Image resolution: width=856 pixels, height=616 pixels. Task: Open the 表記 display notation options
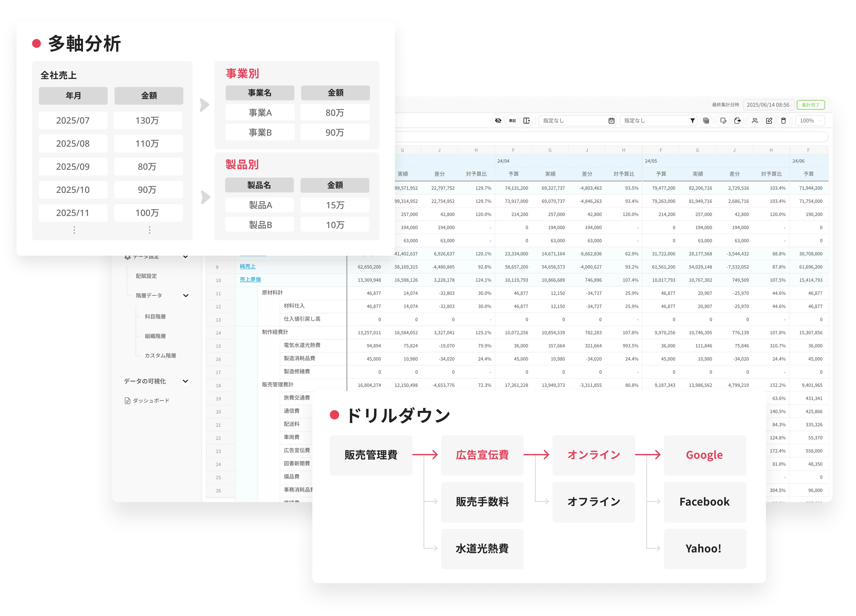click(x=512, y=121)
